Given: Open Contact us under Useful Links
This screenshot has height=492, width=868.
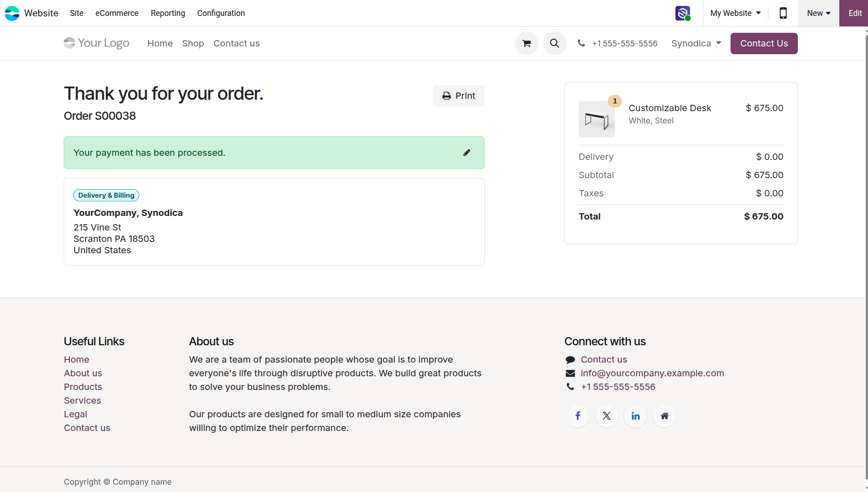Looking at the screenshot, I should tap(87, 428).
